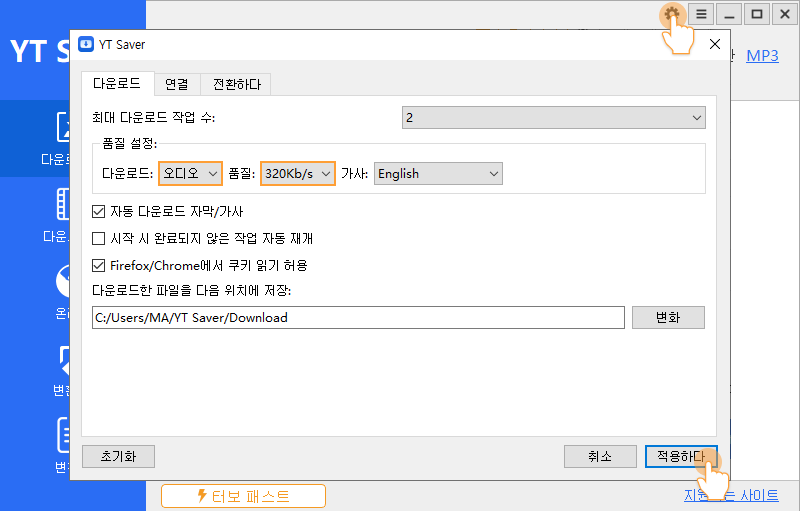
Task: Close the YT Saver settings dialog
Action: click(x=715, y=44)
